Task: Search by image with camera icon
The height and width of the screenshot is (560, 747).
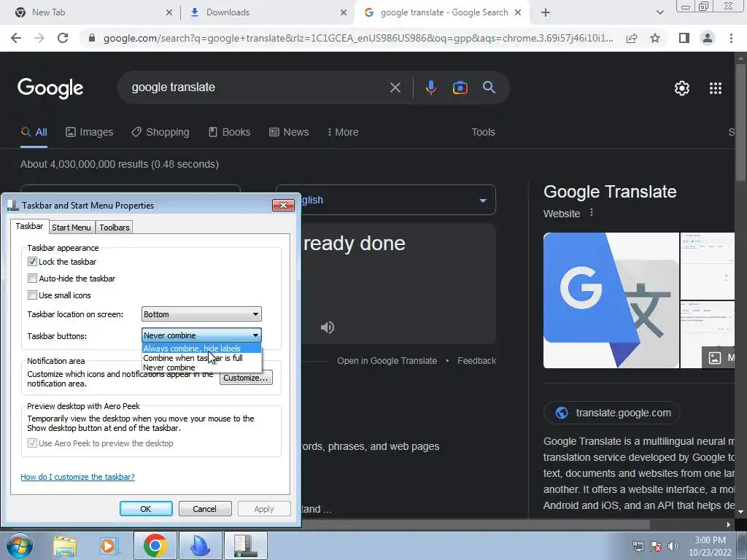Action: pyautogui.click(x=460, y=87)
